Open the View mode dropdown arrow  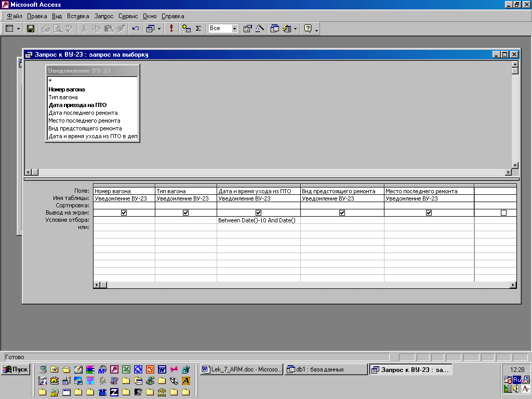18,29
